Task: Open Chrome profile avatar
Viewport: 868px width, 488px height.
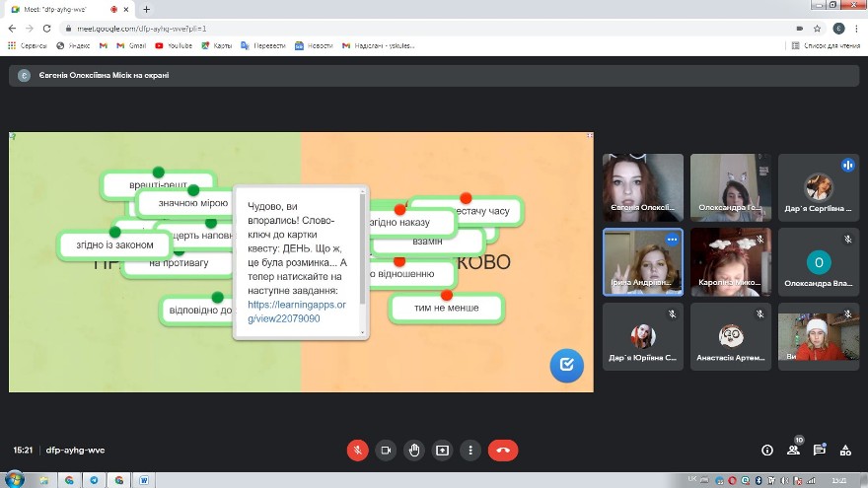Action: click(838, 29)
